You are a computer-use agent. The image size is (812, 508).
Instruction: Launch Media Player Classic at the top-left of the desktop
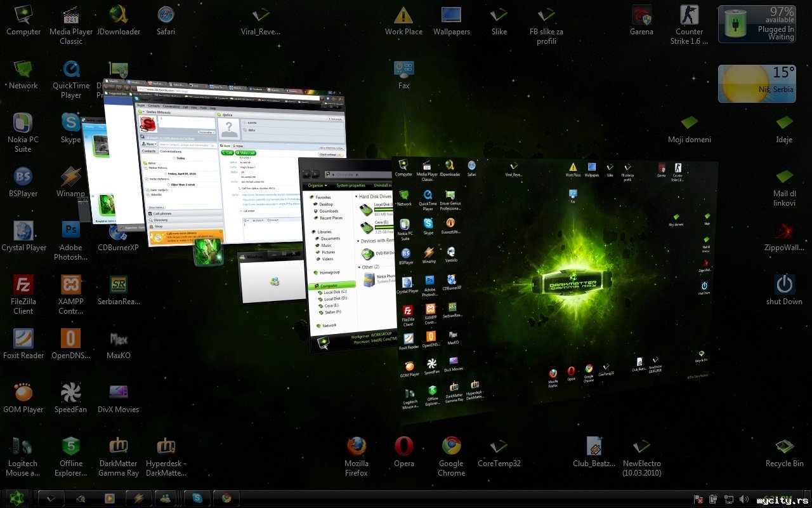(x=71, y=25)
